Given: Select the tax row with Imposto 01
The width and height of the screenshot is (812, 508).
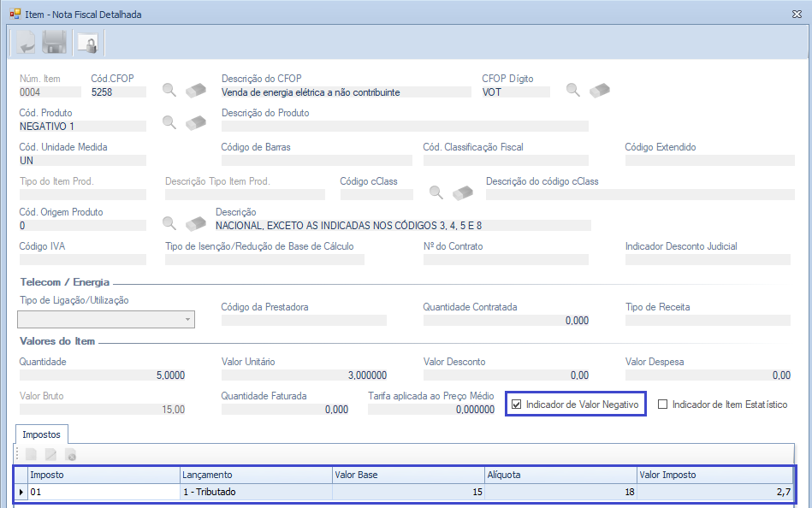Looking at the screenshot, I should coord(103,492).
